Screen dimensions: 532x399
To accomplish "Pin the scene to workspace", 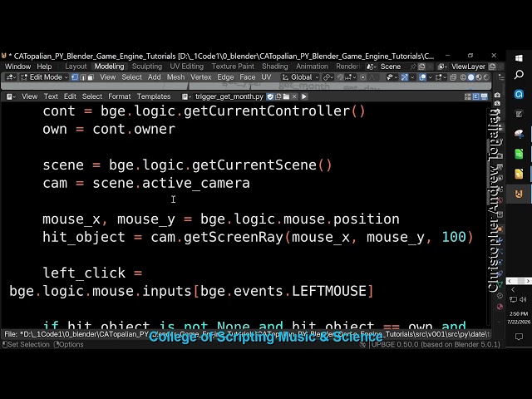I will coord(413,66).
